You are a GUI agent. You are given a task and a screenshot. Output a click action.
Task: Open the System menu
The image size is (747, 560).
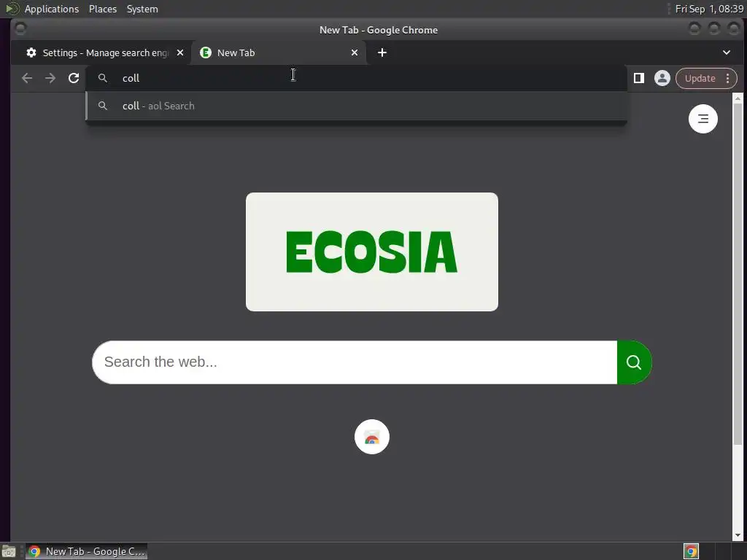[142, 9]
